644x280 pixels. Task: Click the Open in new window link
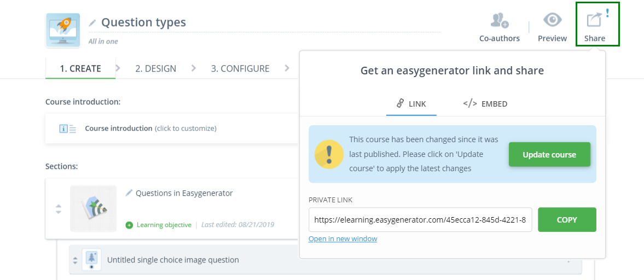(x=343, y=239)
